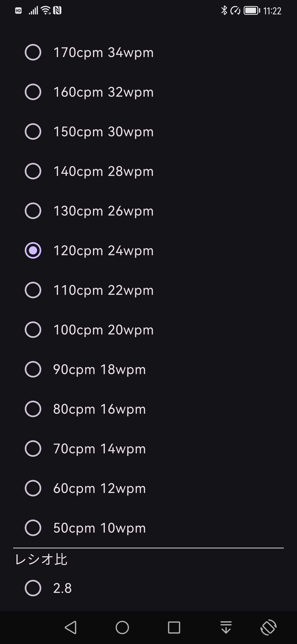Viewport: 297px width, 644px height.
Task: Tap the selected 120cpm 24wpm radio
Action: [33, 250]
